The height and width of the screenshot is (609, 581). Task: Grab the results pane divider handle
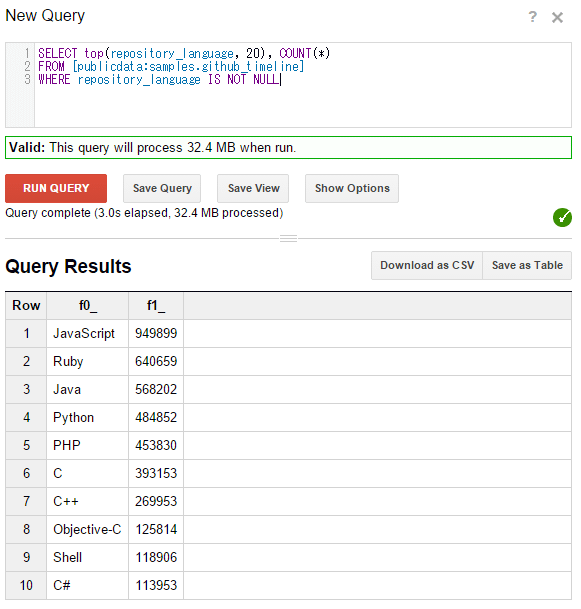(289, 238)
